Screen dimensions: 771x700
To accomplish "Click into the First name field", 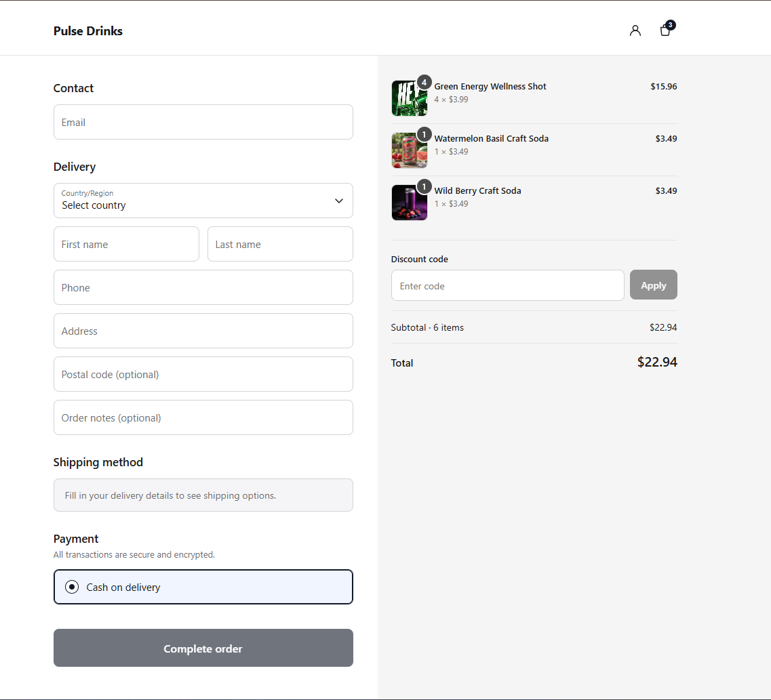I will click(x=126, y=244).
